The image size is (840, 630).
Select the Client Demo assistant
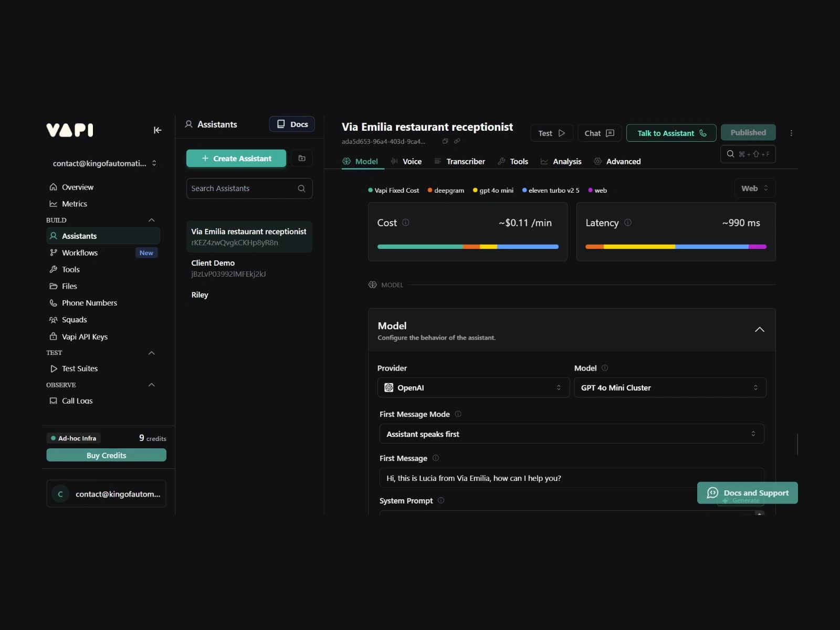coord(249,268)
